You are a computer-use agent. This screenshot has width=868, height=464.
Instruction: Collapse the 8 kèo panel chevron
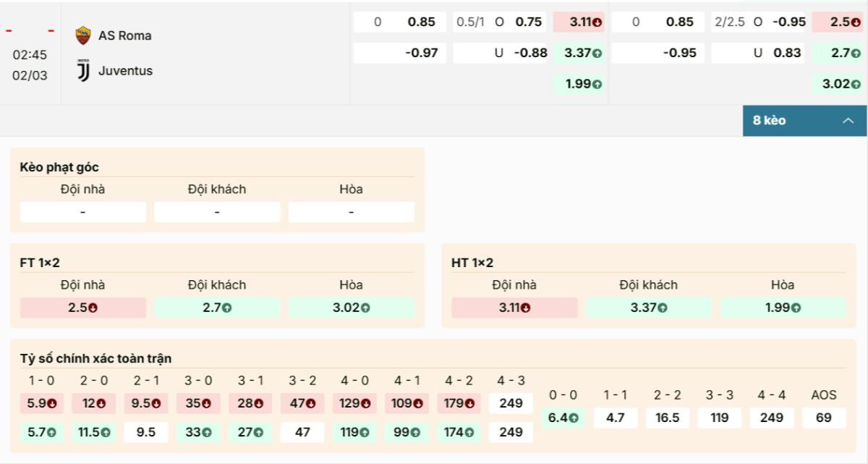848,121
